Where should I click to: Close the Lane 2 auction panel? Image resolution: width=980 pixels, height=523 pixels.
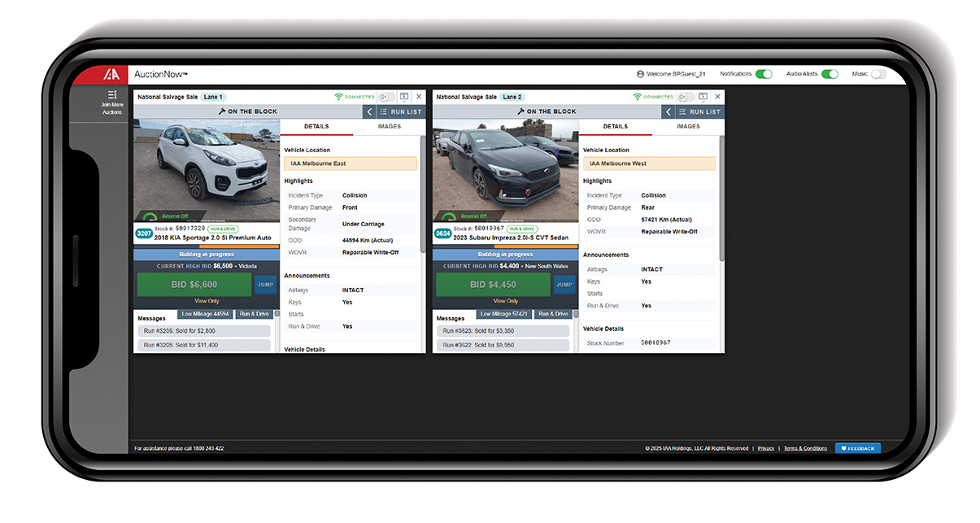pyautogui.click(x=717, y=97)
